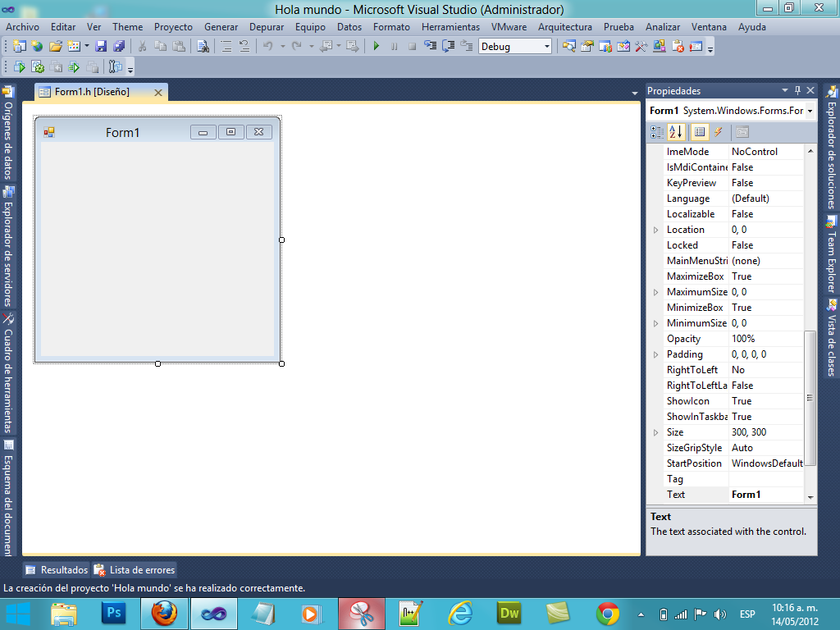This screenshot has width=840, height=630.
Task: Show the Properties list view icon
Action: 699,132
